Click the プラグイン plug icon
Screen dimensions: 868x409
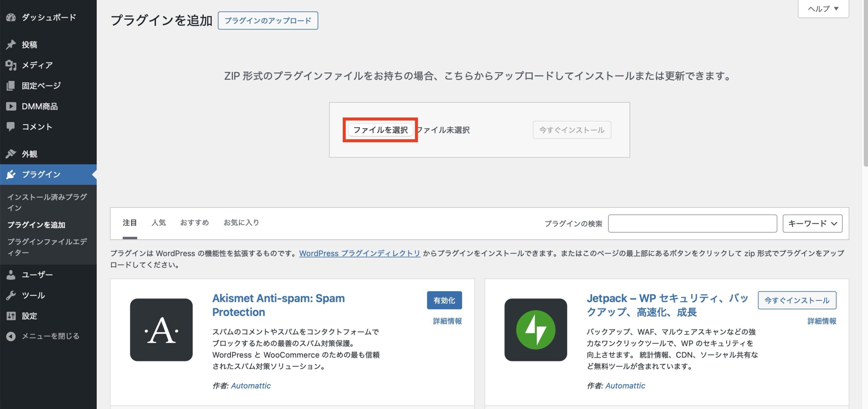tap(11, 174)
